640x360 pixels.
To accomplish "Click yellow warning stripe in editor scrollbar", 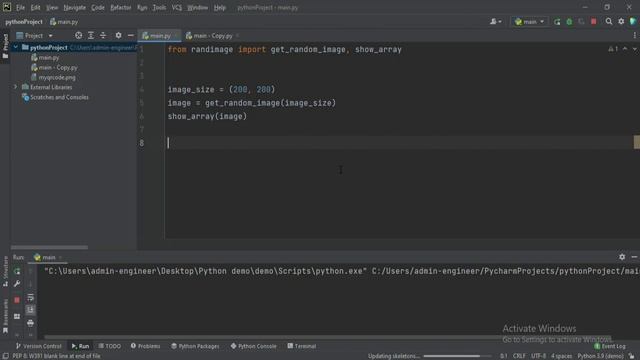I will [x=637, y=142].
